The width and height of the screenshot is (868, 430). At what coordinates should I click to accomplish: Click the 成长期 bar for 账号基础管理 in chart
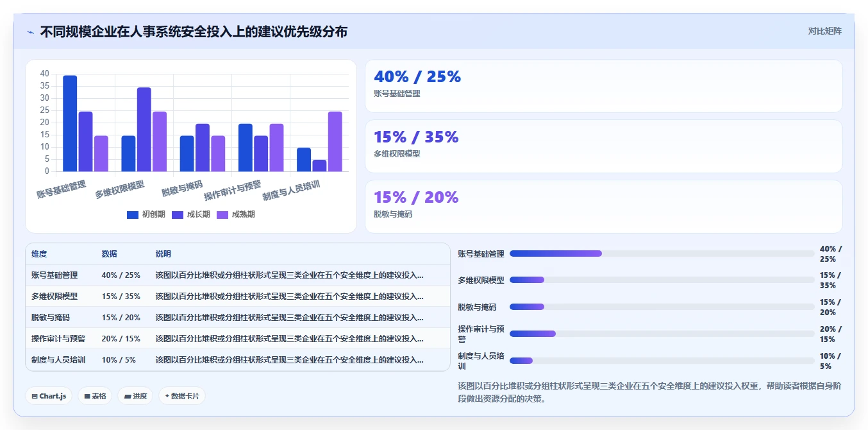coord(85,141)
